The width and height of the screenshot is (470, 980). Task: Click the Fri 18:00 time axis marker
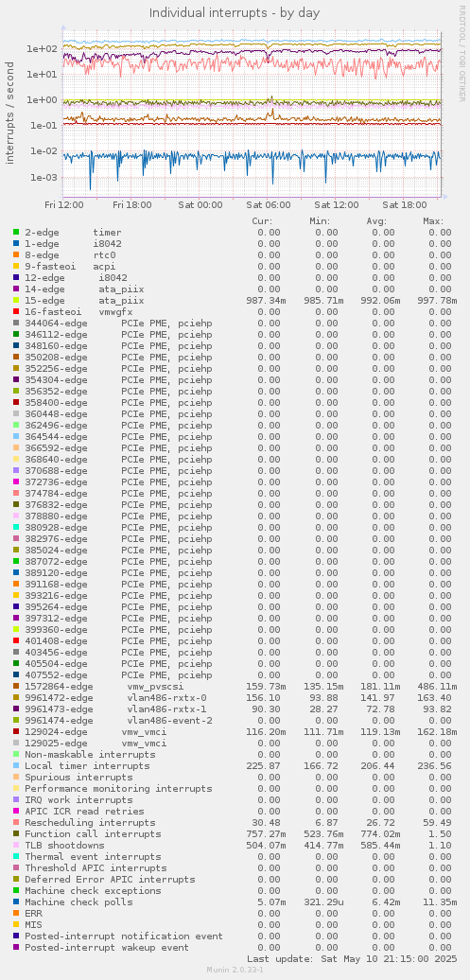coord(133,204)
